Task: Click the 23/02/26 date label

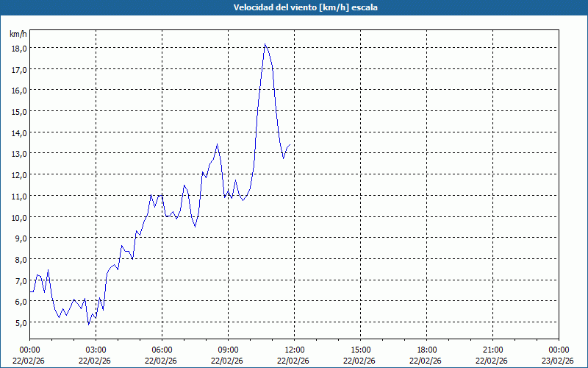Action: click(559, 360)
